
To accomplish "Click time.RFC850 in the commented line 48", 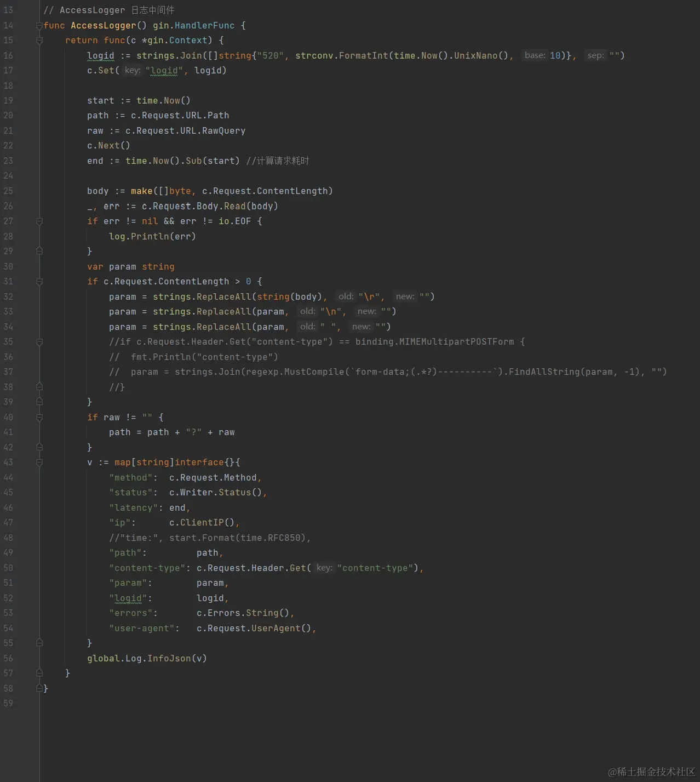I will click(270, 538).
